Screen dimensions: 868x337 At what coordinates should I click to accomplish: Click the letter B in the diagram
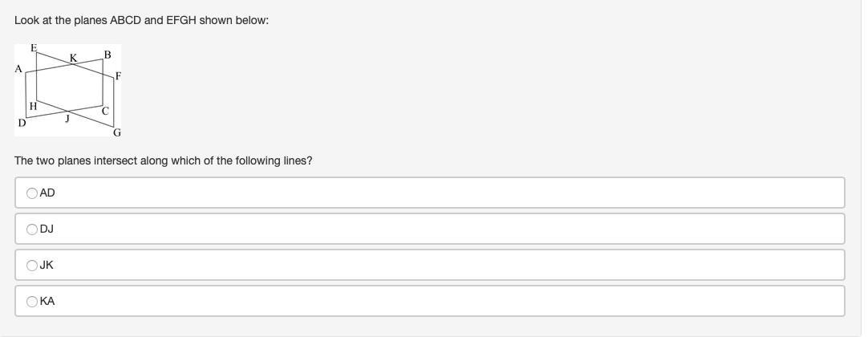click(x=107, y=55)
